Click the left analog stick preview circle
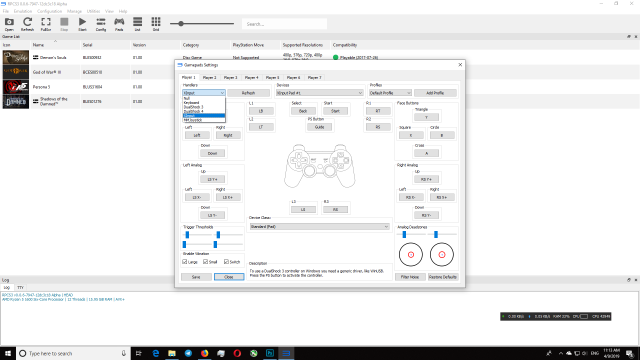 coord(411,254)
